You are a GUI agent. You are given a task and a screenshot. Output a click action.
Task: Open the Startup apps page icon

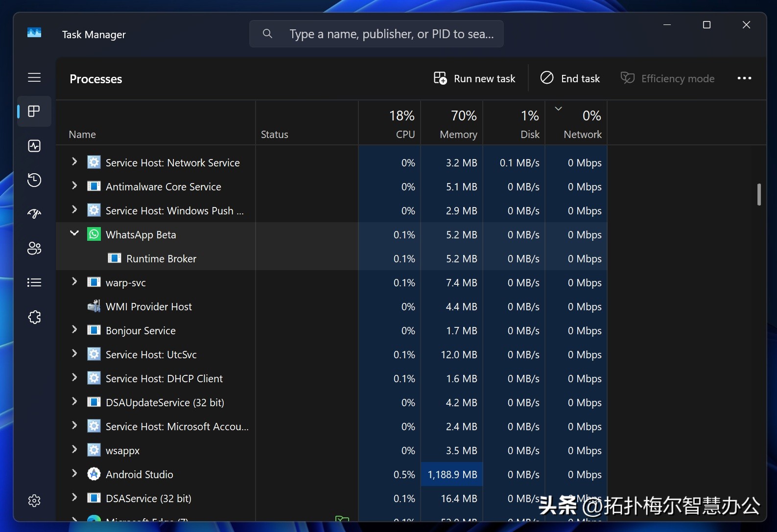point(34,214)
